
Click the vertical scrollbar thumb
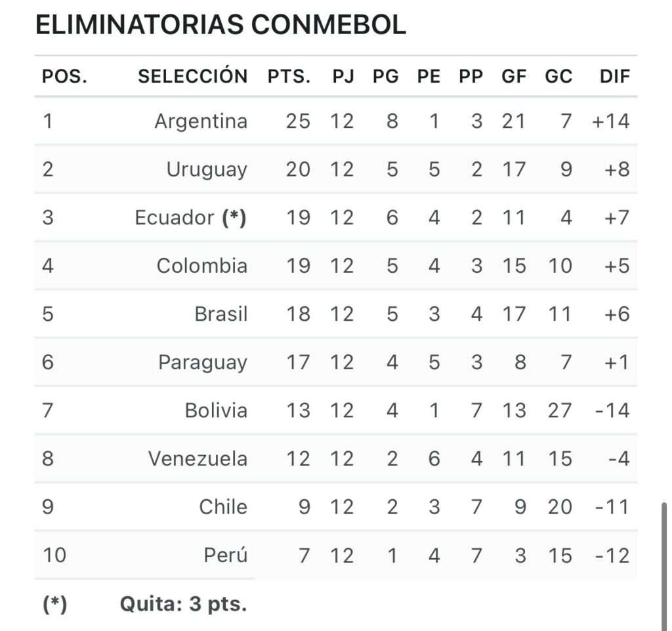(x=663, y=564)
